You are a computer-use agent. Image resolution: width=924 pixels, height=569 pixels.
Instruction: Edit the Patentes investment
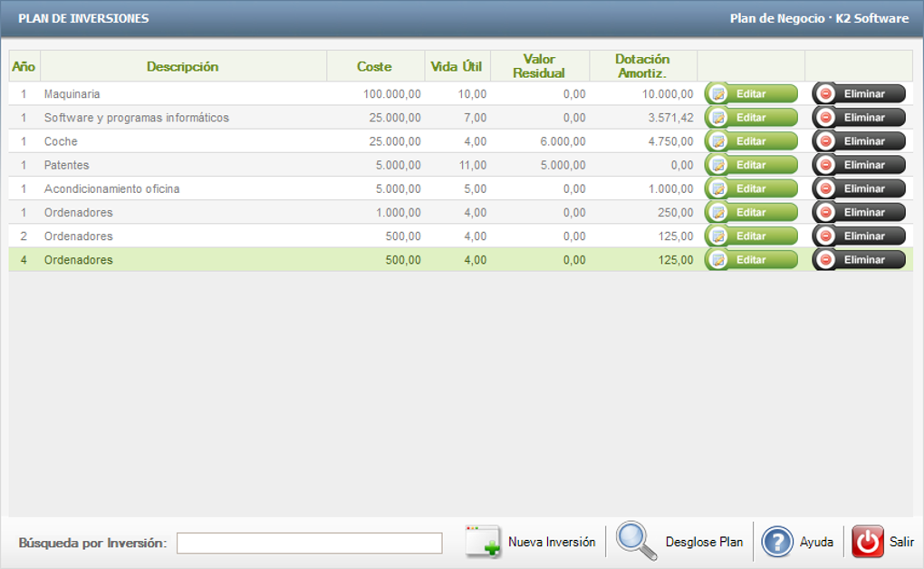click(751, 165)
